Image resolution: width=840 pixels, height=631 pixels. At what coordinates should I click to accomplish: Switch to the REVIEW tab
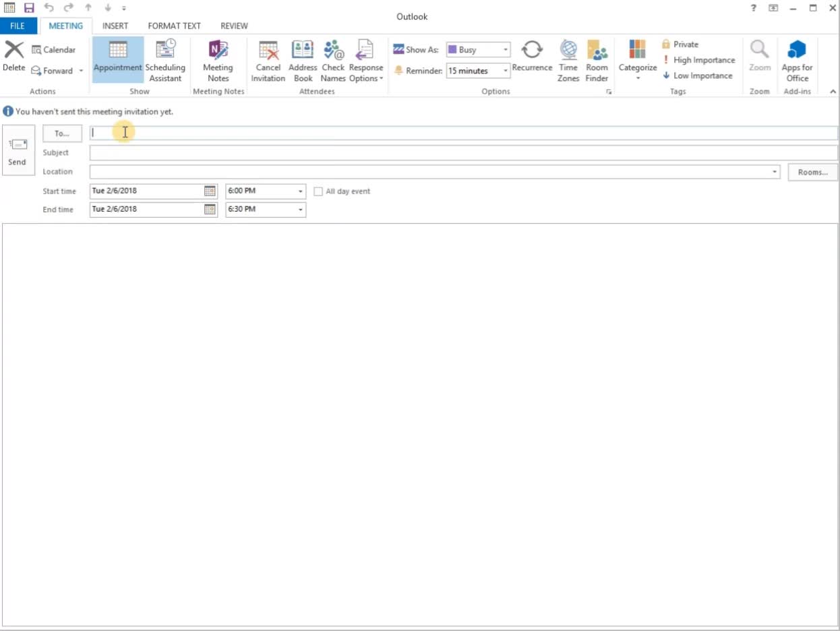[234, 26]
